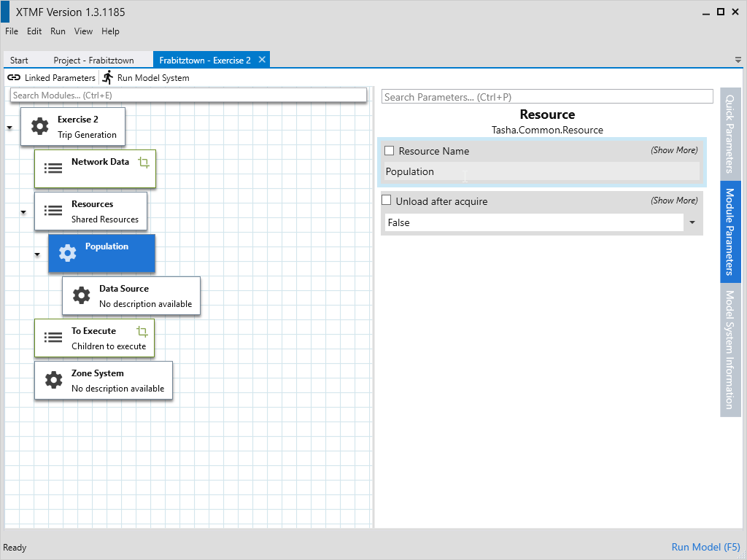Collapse the Population node arrow
The width and height of the screenshot is (747, 560).
pos(37,254)
